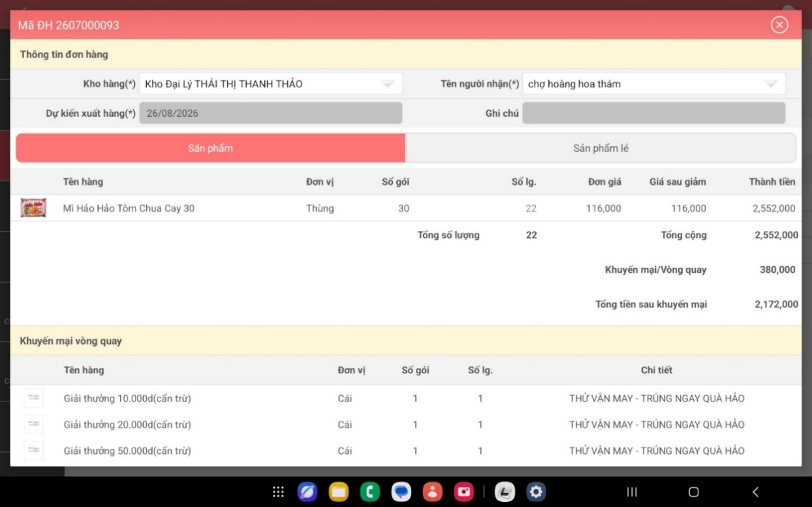Open the Messages chat bubble app

click(x=401, y=492)
